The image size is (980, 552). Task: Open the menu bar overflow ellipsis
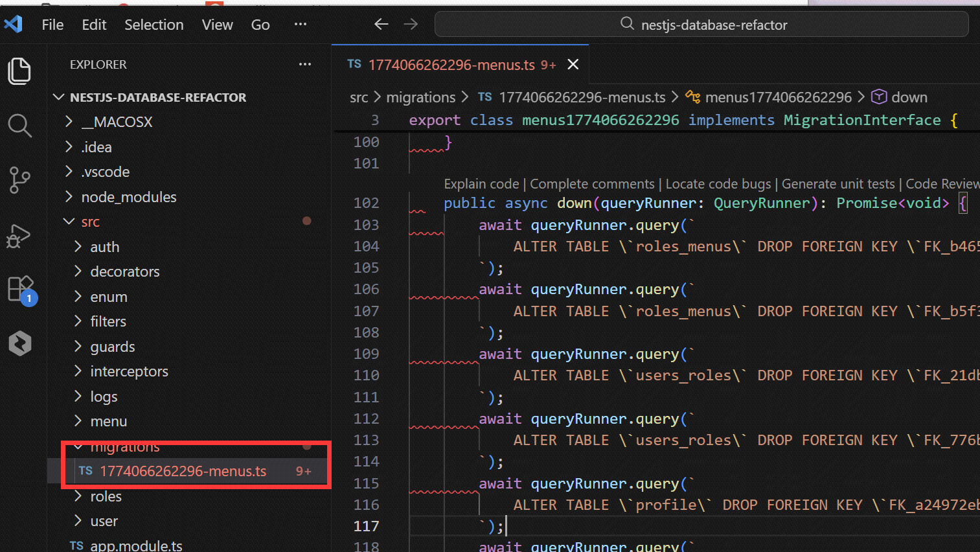[x=301, y=25]
